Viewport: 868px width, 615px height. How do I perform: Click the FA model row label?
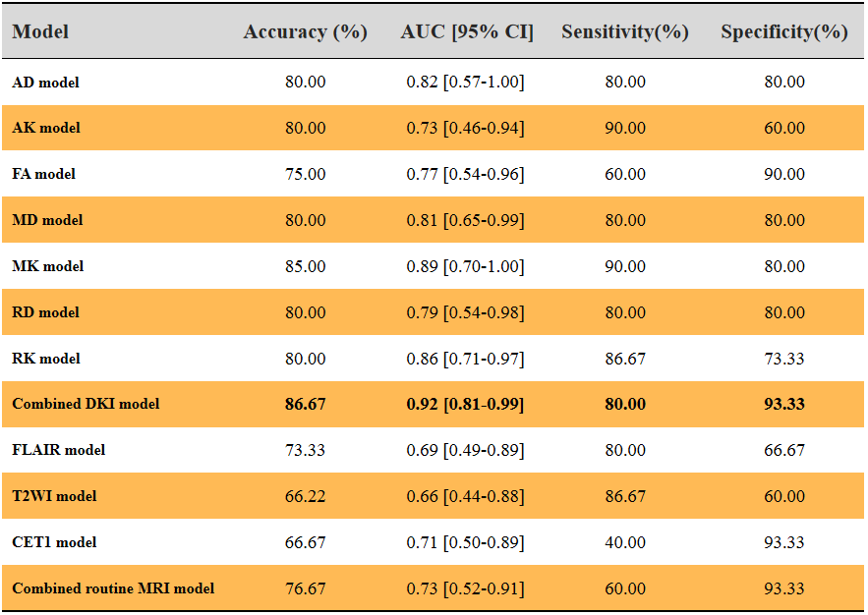44,174
